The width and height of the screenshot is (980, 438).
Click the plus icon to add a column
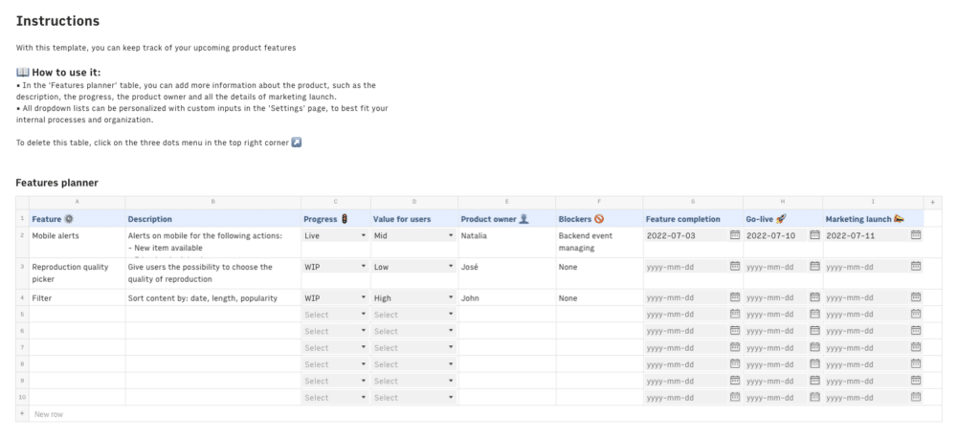click(932, 203)
